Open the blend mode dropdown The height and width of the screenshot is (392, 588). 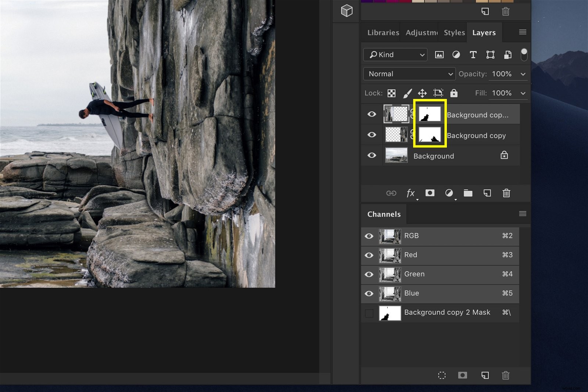click(x=409, y=74)
